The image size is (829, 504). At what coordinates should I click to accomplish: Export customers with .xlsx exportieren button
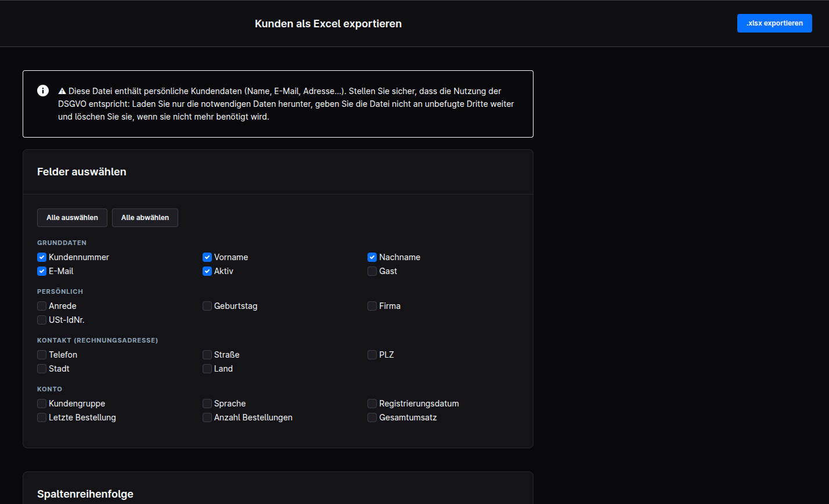[774, 23]
